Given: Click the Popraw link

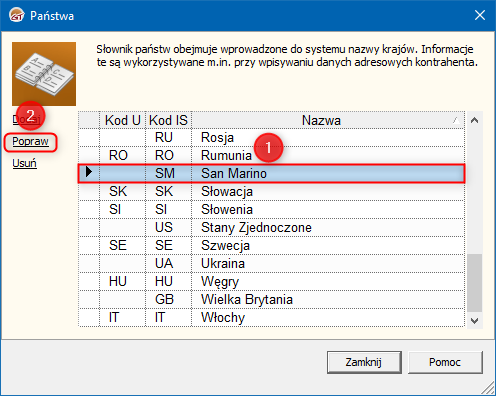Looking at the screenshot, I should tap(30, 142).
